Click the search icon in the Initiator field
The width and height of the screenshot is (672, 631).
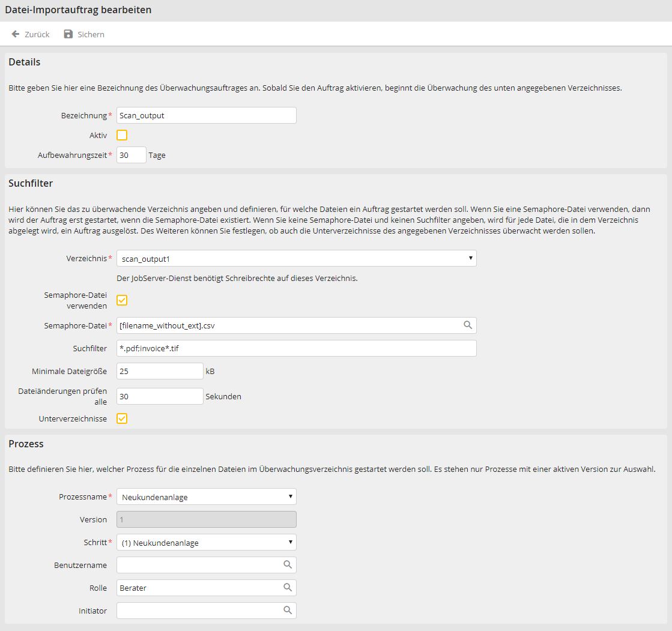click(x=289, y=610)
